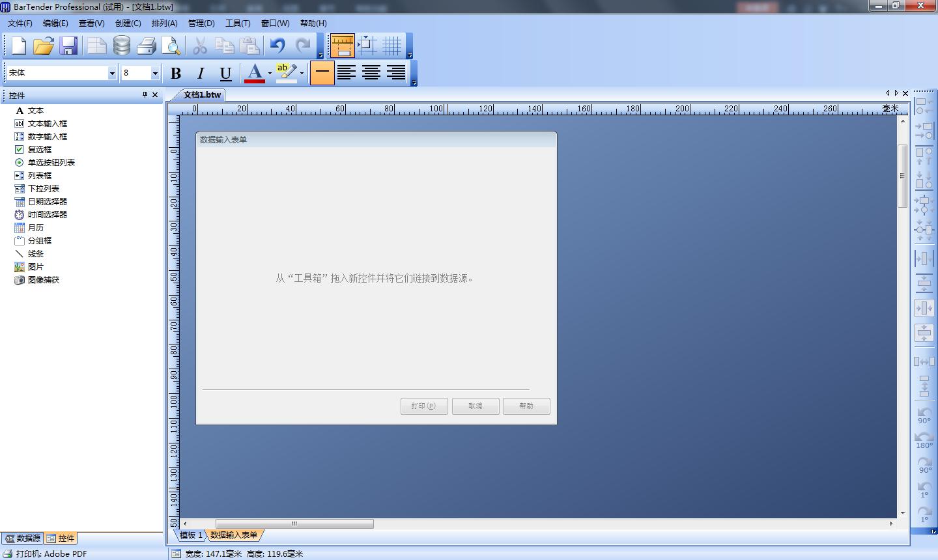938x560 pixels.
Task: Open the highlight color dropdown arrow
Action: [302, 73]
